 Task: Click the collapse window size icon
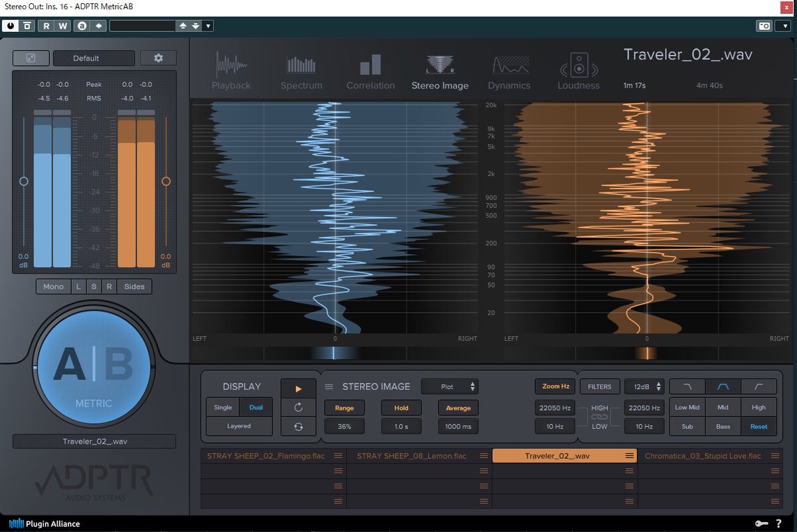click(31, 58)
